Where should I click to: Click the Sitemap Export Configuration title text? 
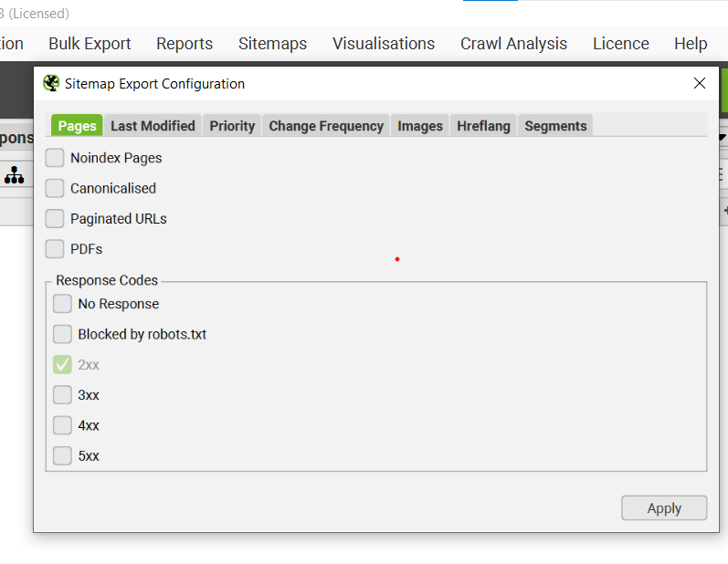(x=154, y=83)
